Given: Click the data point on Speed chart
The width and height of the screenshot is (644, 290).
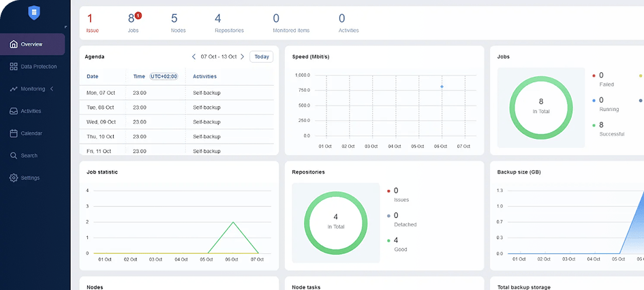Looking at the screenshot, I should [442, 86].
